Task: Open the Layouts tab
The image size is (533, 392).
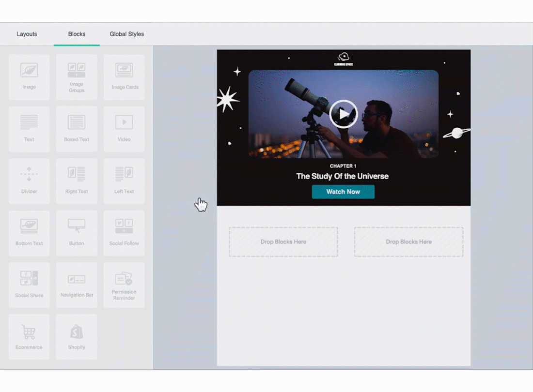Action: tap(27, 34)
